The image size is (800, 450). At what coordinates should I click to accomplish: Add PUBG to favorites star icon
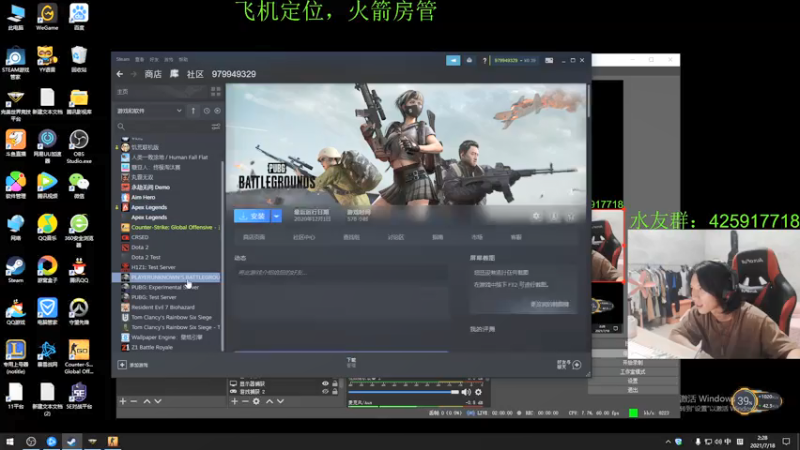tap(571, 216)
